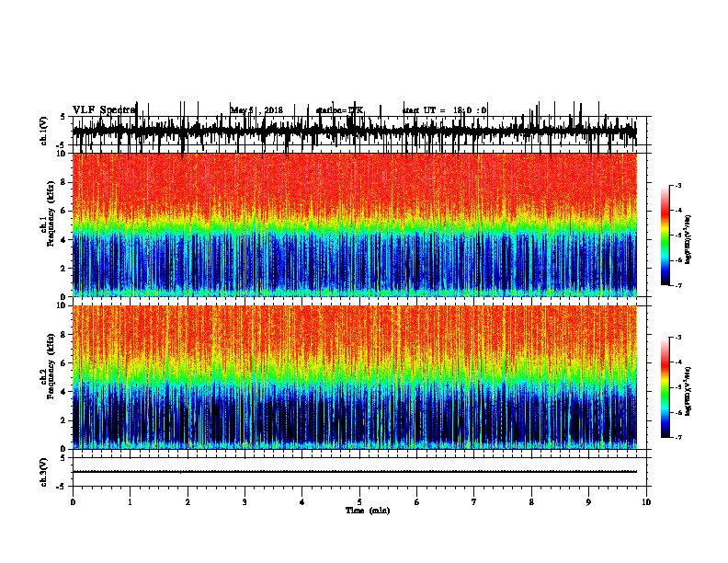Click the '-3' label on ch.1 color bar
Image resolution: width=728 pixels, height=563 pixels.
tap(677, 186)
